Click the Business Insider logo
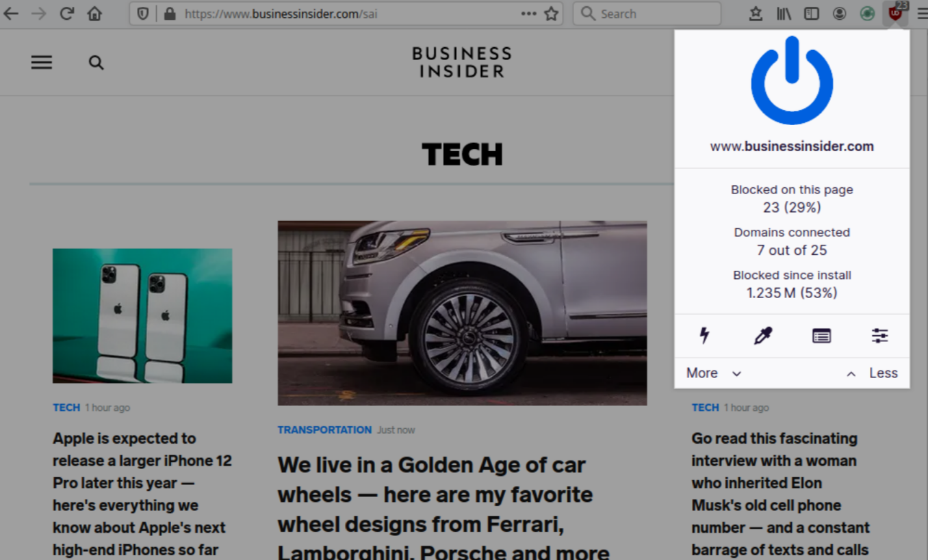 pyautogui.click(x=461, y=62)
